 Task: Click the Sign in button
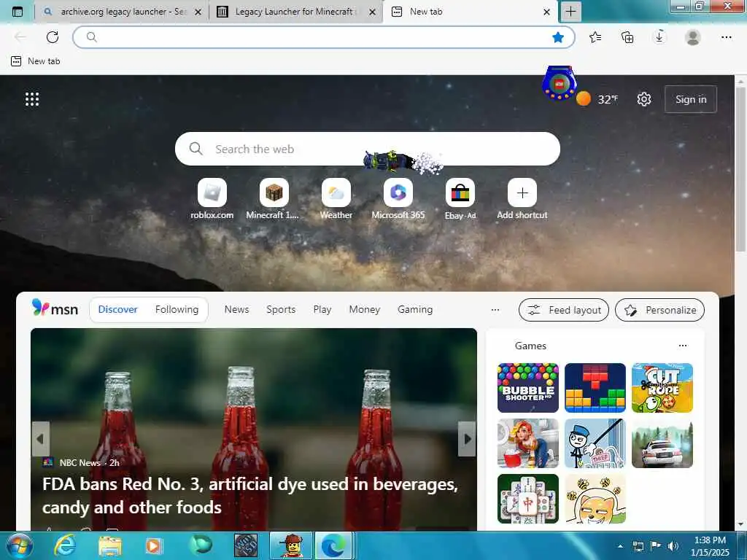691,99
